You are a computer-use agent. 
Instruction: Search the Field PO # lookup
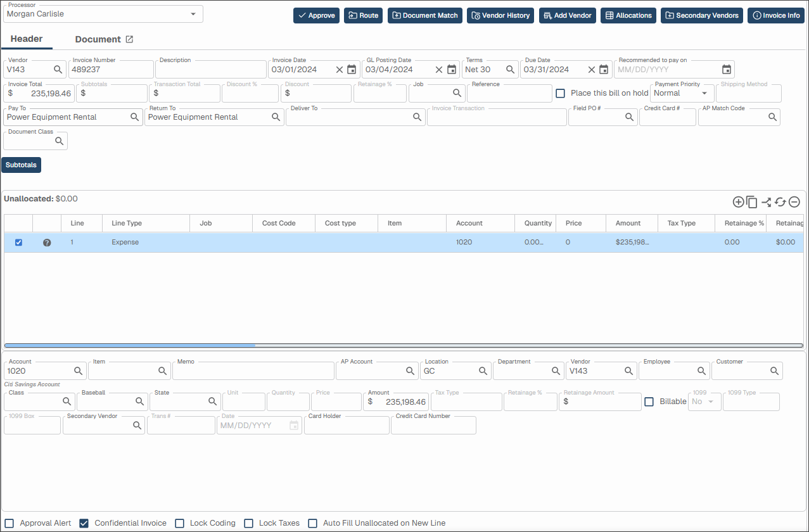pos(630,117)
